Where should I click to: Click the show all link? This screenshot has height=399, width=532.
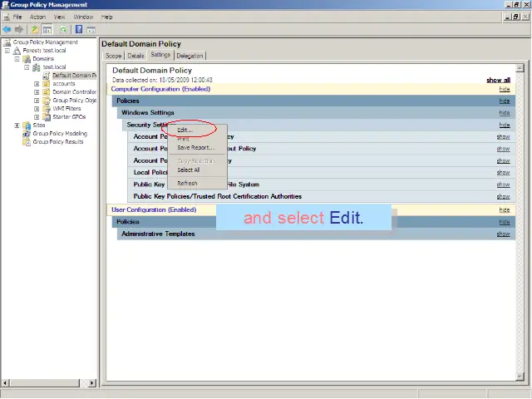(x=498, y=80)
